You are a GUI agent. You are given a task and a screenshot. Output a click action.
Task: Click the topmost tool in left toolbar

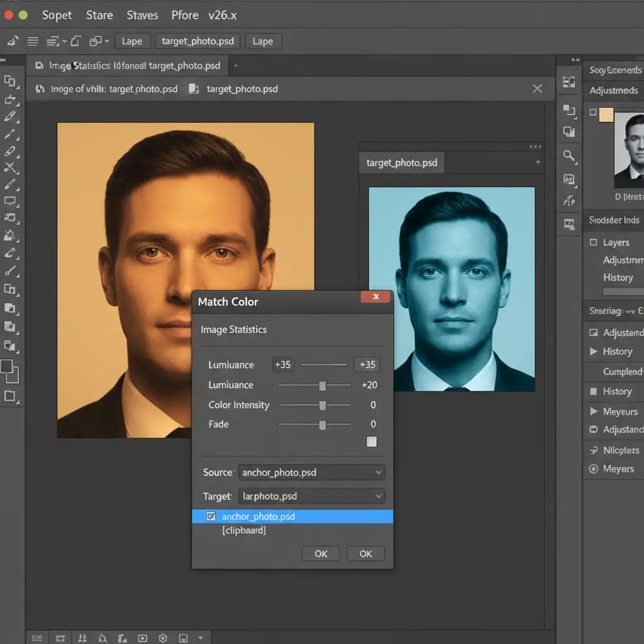click(9, 81)
